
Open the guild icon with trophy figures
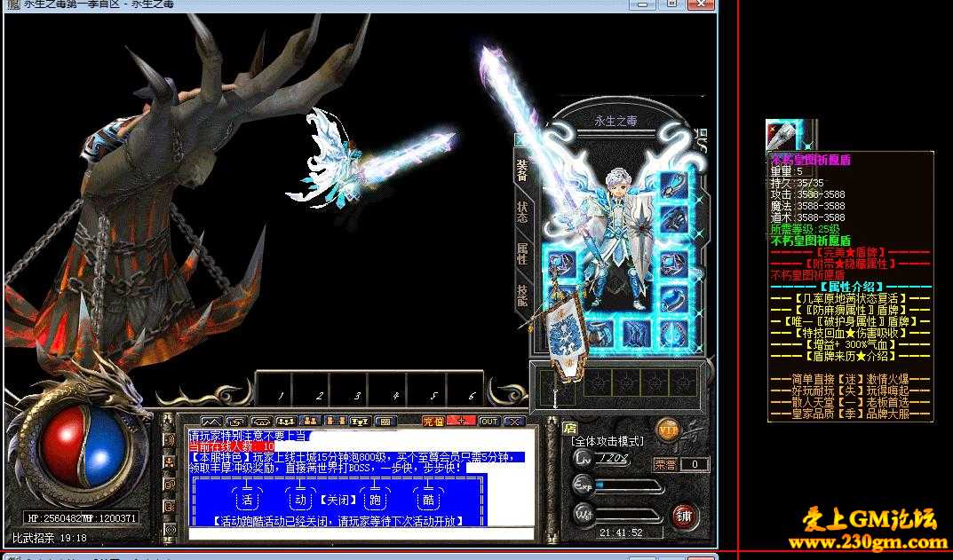361,421
